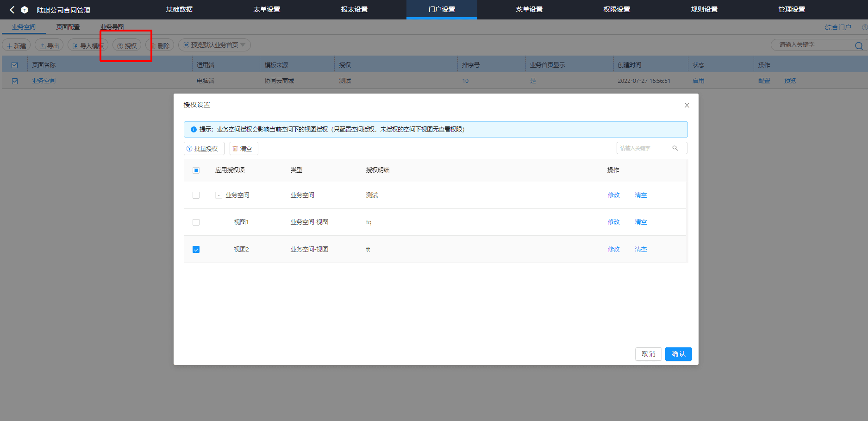Image resolution: width=868 pixels, height=421 pixels.
Task: Click the 视图2 item name
Action: click(241, 249)
